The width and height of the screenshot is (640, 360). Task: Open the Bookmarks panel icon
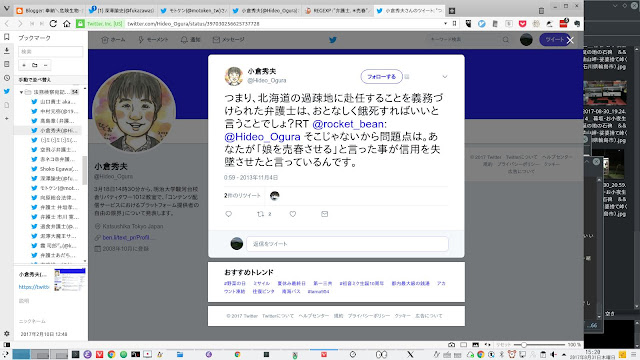[x=7, y=37]
